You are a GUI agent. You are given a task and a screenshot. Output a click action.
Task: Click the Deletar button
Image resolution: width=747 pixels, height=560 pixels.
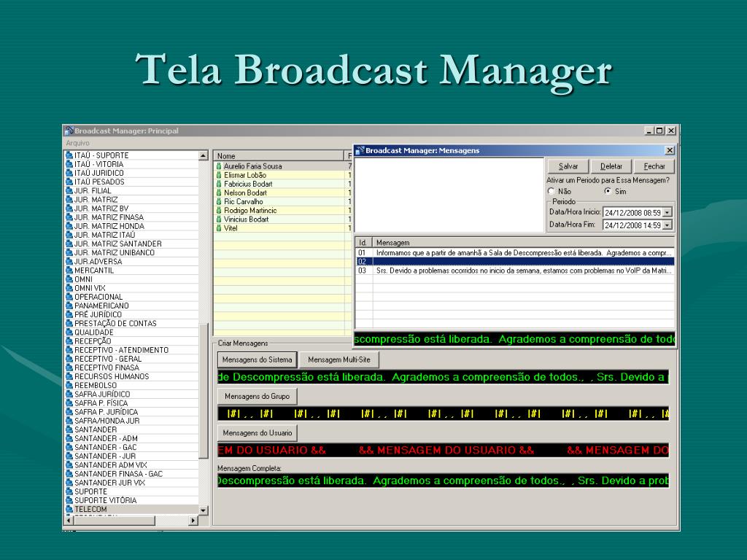[x=611, y=166]
